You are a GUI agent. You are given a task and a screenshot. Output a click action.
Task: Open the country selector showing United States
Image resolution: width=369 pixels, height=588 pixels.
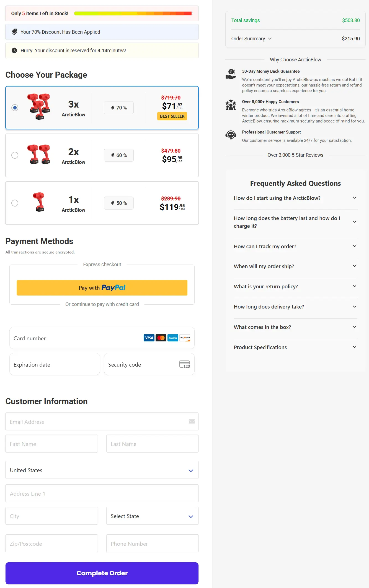tap(102, 470)
